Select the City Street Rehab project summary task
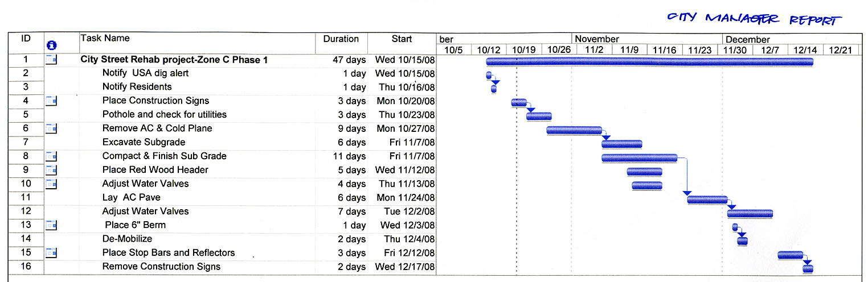Image resolution: width=868 pixels, height=282 pixels. (174, 60)
